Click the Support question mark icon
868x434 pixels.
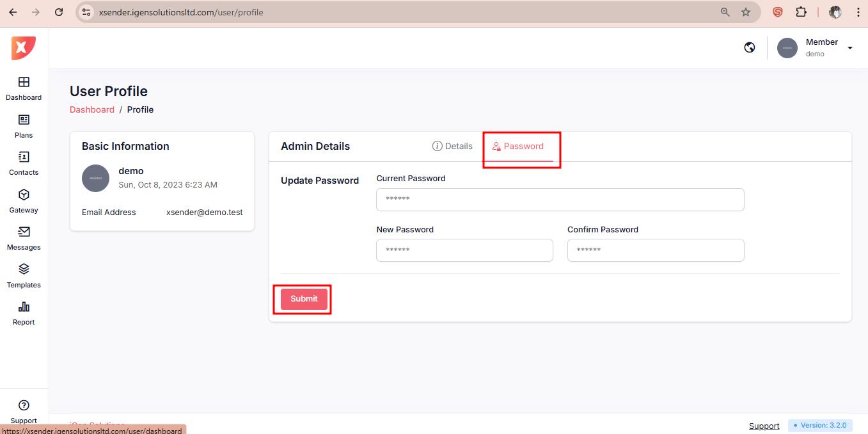tap(24, 405)
